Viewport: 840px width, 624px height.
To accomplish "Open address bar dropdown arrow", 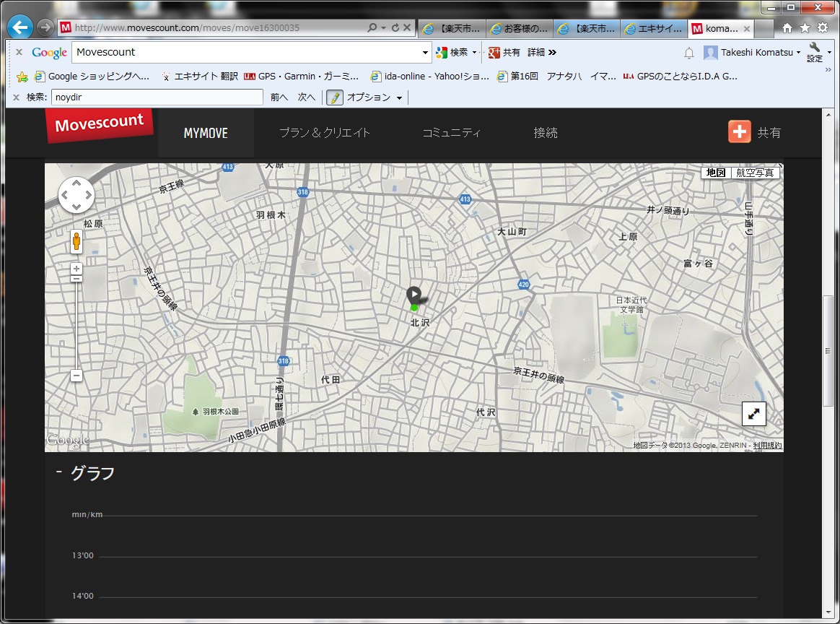I will tap(384, 28).
